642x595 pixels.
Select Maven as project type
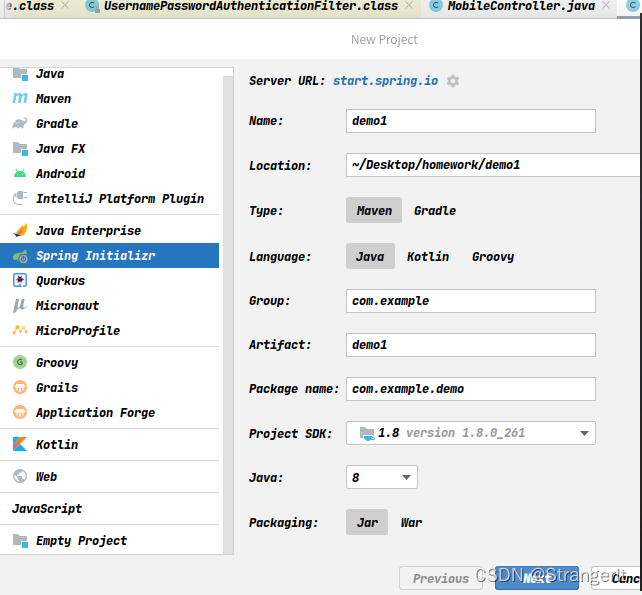click(x=374, y=210)
